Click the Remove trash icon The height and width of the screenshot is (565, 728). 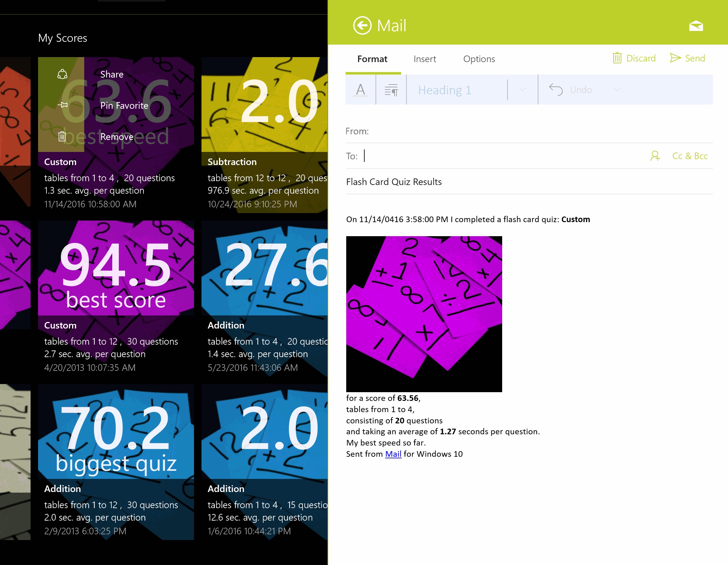[62, 136]
